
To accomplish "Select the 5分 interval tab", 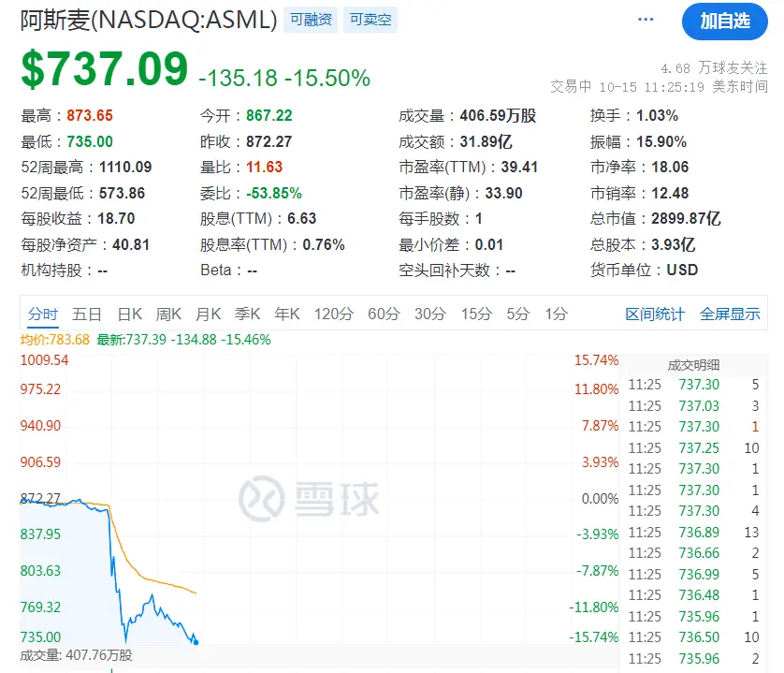I will tap(518, 314).
